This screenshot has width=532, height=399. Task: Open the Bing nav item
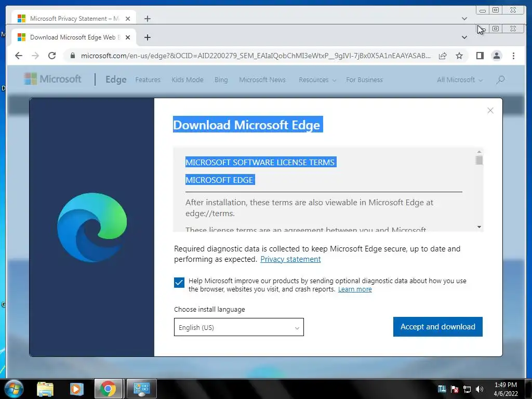[221, 79]
